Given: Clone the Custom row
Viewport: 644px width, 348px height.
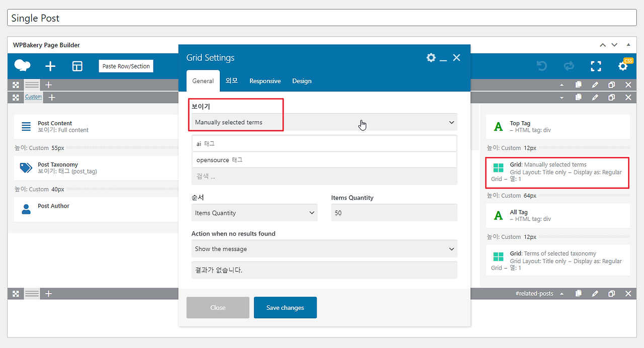Looking at the screenshot, I should coord(612,98).
